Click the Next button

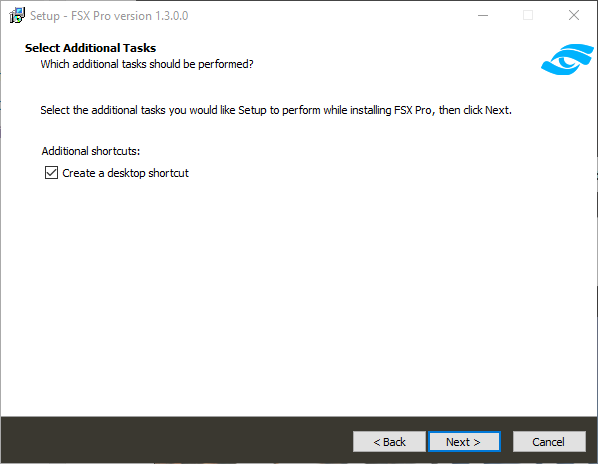point(464,442)
